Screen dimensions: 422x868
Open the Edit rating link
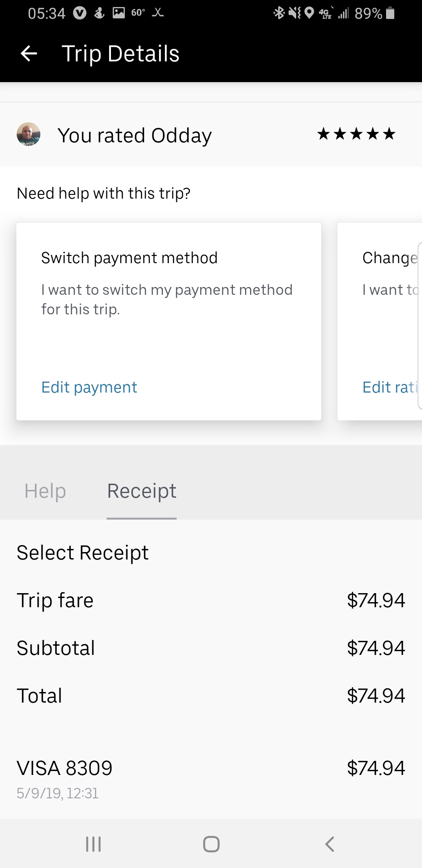coord(390,387)
